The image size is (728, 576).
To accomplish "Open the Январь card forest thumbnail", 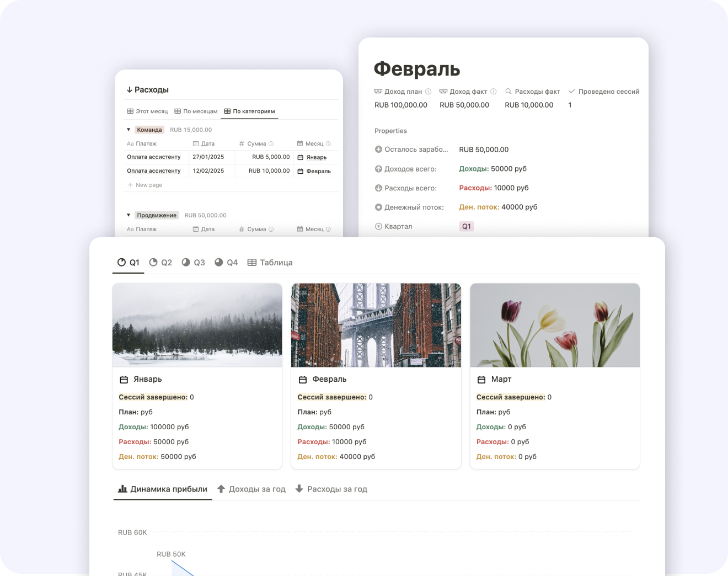I will point(197,325).
